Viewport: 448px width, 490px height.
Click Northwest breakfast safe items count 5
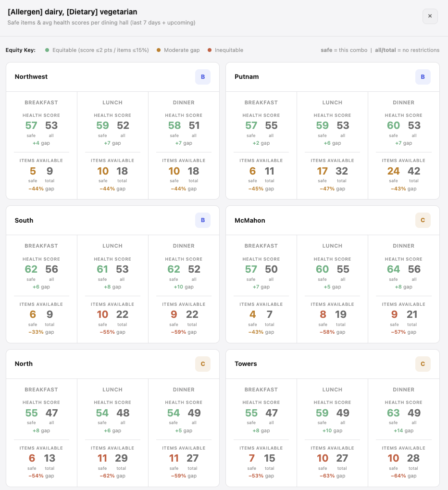[33, 171]
